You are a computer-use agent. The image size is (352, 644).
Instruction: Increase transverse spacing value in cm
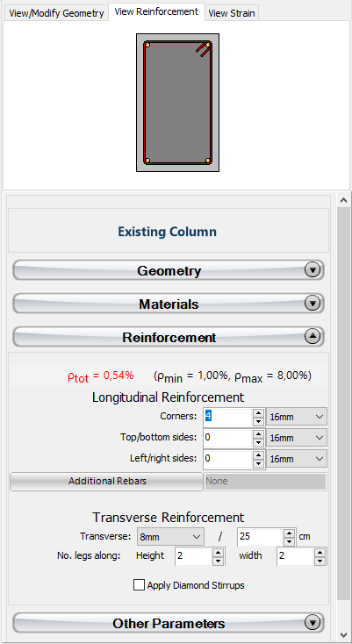pos(290,533)
